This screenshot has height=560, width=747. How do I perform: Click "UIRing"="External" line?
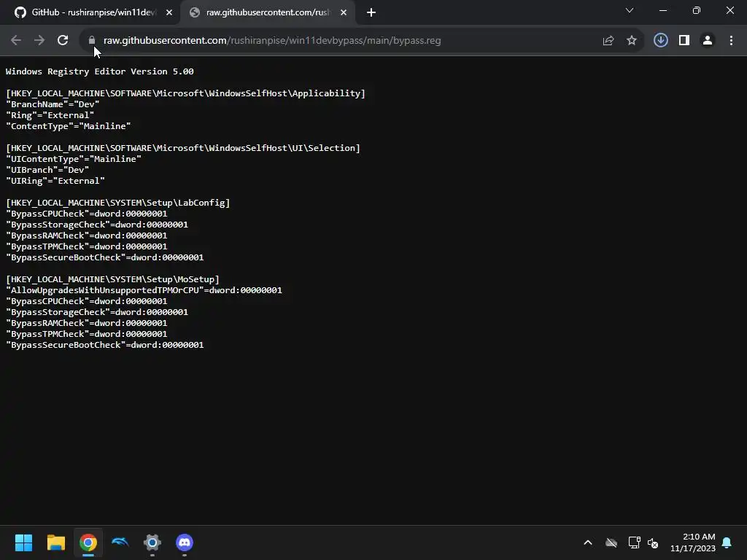(55, 181)
